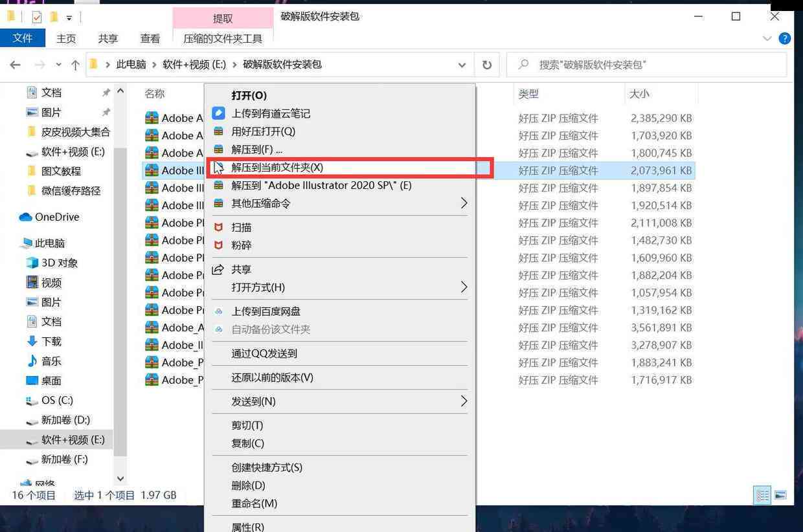Click the Youdao note upload icon
Image resolution: width=803 pixels, height=532 pixels.
click(219, 113)
